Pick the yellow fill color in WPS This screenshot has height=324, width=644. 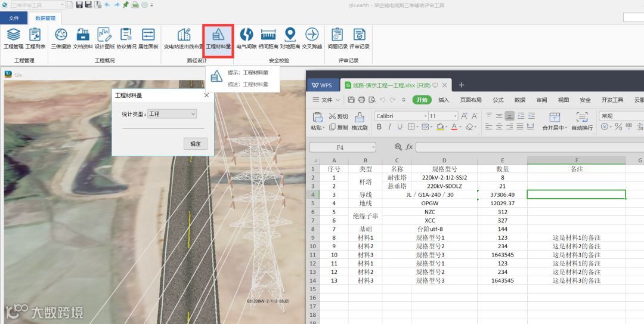click(x=440, y=127)
